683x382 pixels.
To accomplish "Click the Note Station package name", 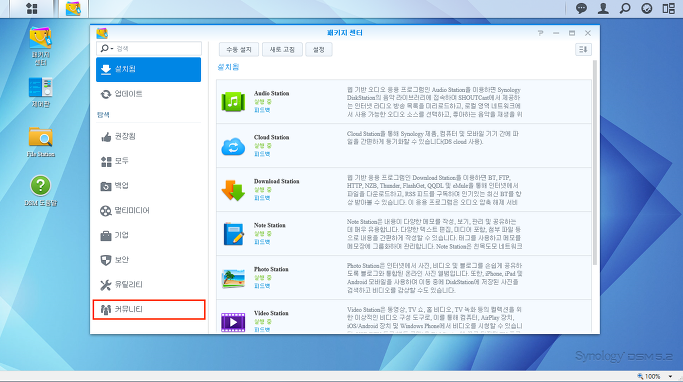I will pos(270,225).
